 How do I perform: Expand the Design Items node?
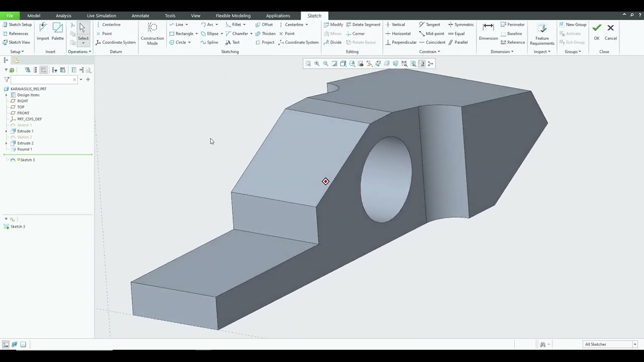(6, 95)
